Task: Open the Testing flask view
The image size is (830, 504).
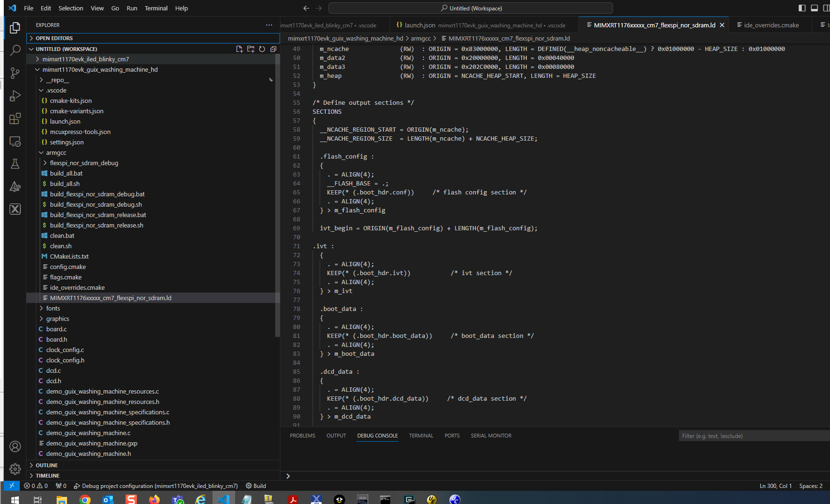Action: tap(15, 164)
